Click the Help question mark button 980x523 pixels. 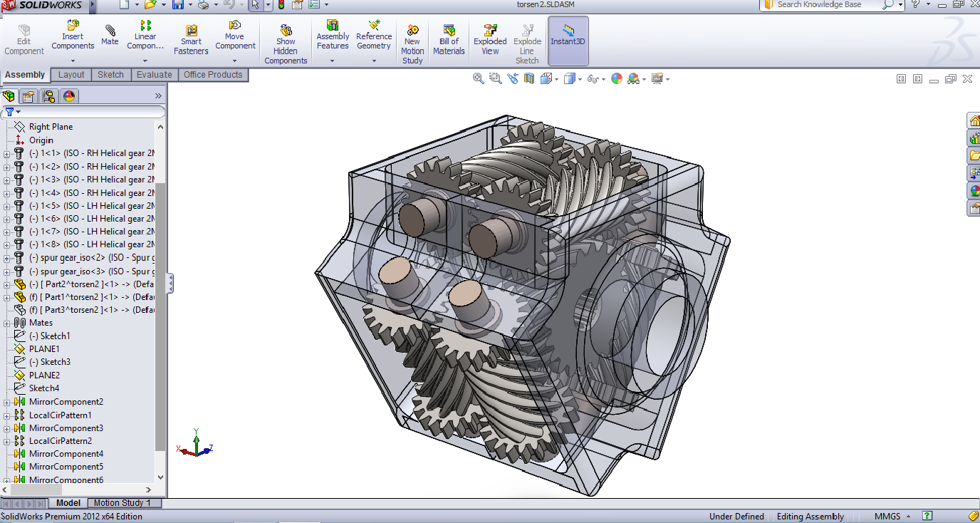(916, 4)
